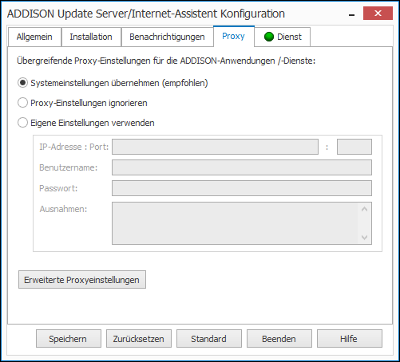Minimize the configuration window

pyautogui.click(x=352, y=15)
